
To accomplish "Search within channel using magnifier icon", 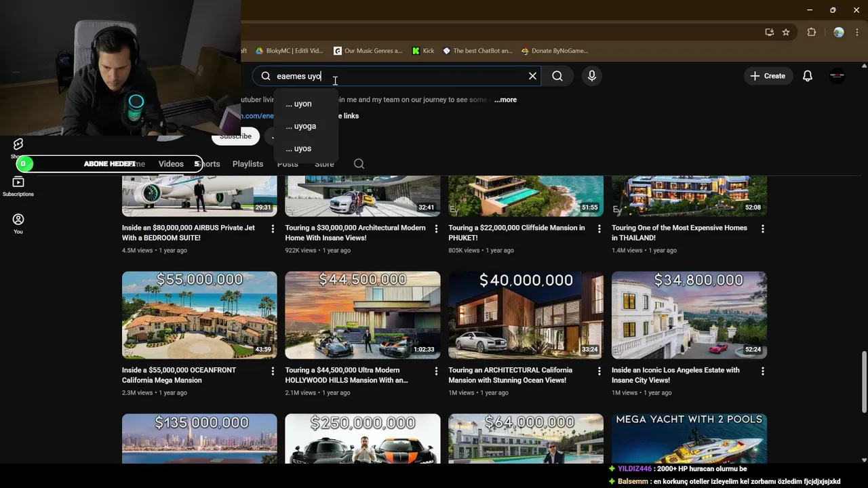I will 359,164.
